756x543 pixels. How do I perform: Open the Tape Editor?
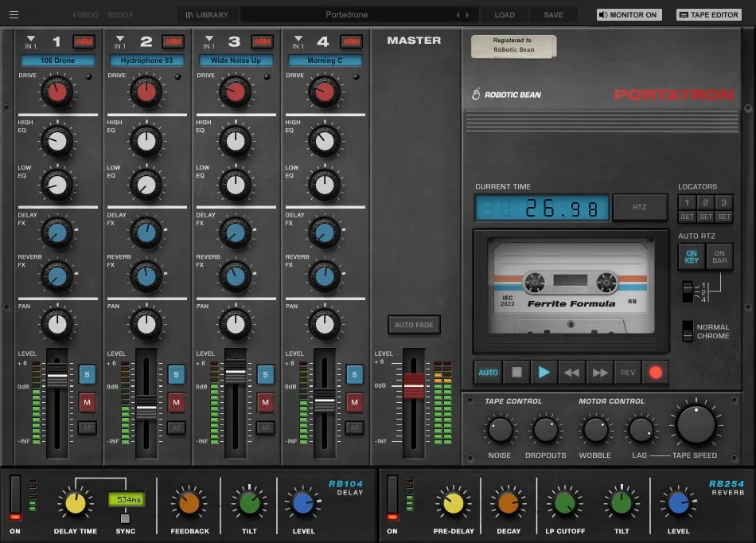coord(709,15)
